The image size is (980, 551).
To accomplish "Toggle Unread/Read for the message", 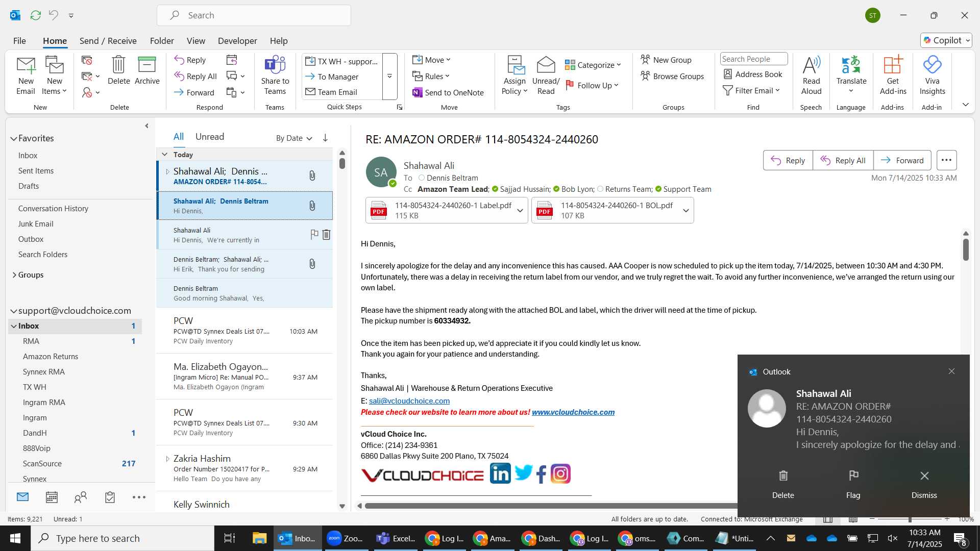I will (546, 76).
